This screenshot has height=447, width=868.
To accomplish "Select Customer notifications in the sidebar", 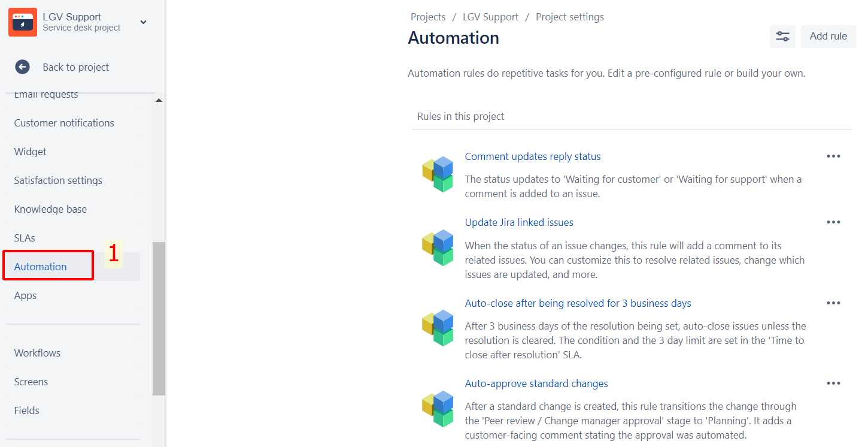I will coord(64,123).
